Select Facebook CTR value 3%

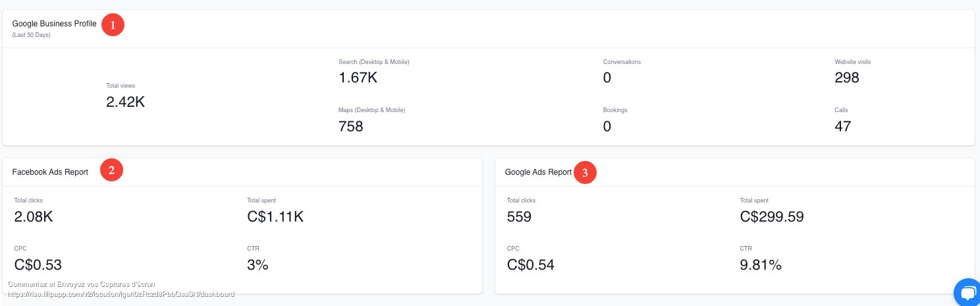pyautogui.click(x=258, y=265)
